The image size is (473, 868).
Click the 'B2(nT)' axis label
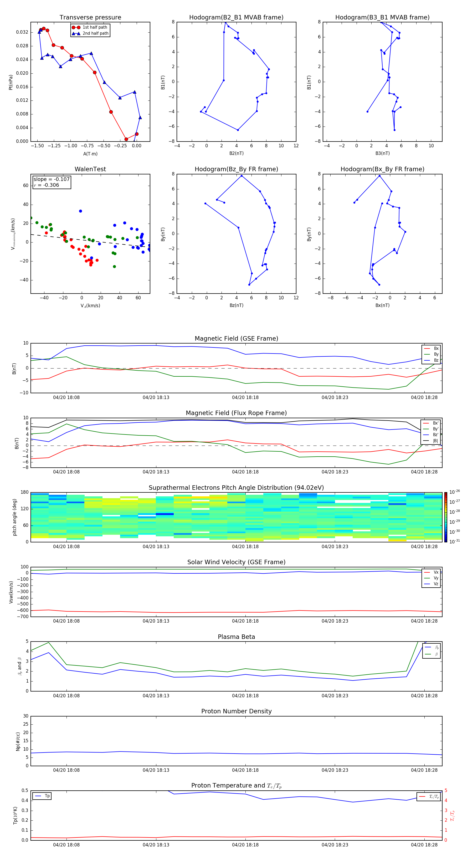[236, 153]
